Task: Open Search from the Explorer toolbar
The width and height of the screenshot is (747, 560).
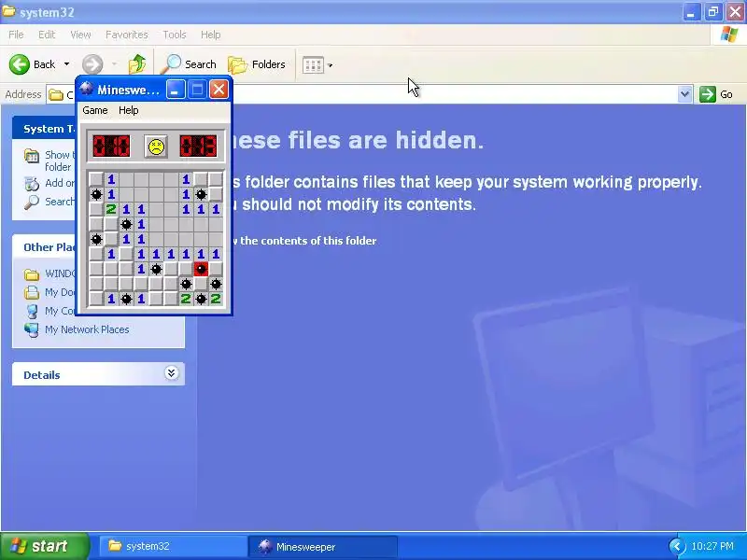Action: [190, 64]
